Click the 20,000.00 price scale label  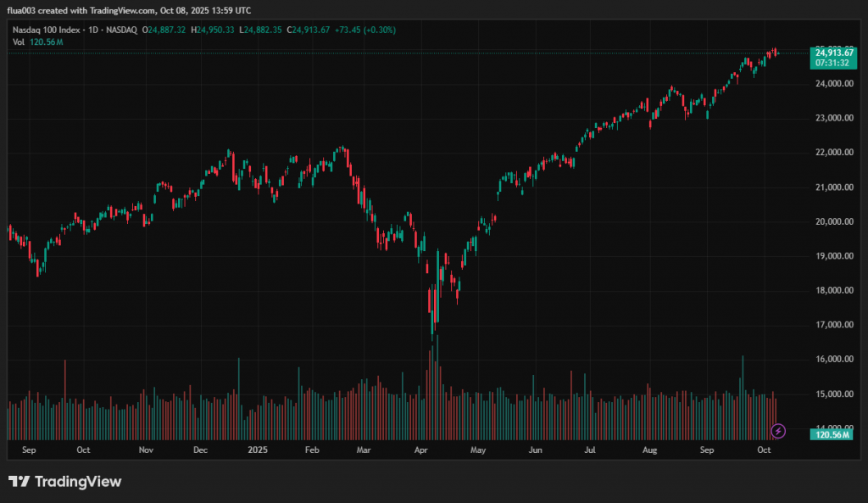(834, 221)
